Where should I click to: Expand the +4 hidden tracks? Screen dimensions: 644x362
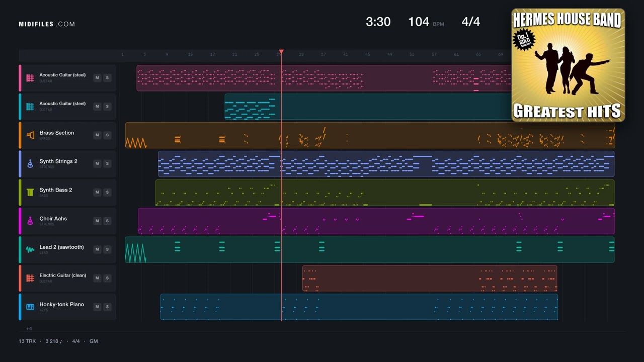click(x=29, y=329)
